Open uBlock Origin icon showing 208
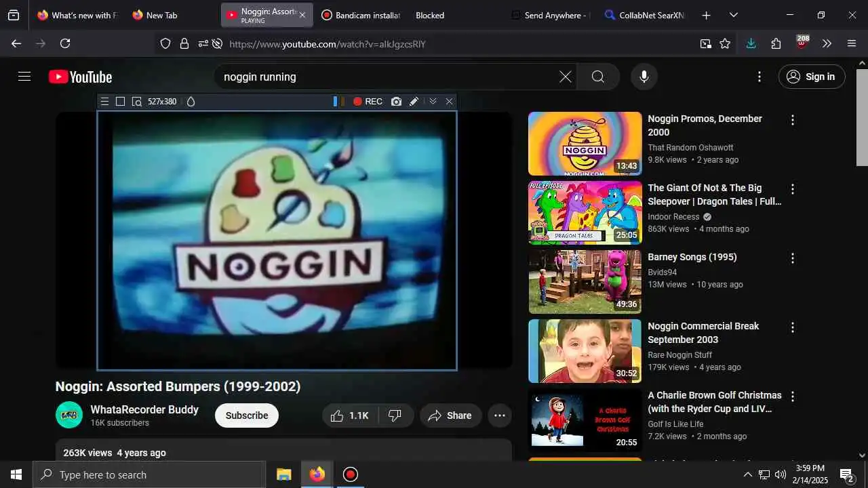 tap(802, 43)
